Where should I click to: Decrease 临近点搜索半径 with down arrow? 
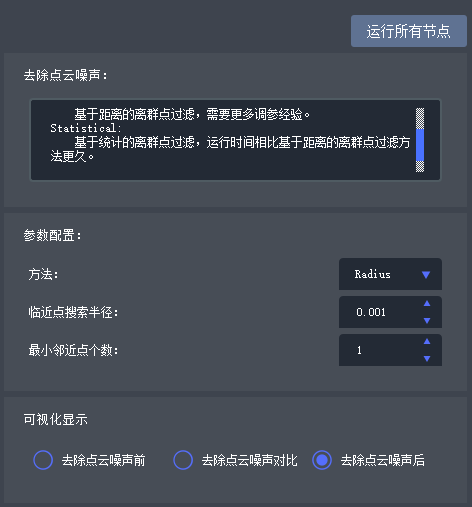click(427, 321)
